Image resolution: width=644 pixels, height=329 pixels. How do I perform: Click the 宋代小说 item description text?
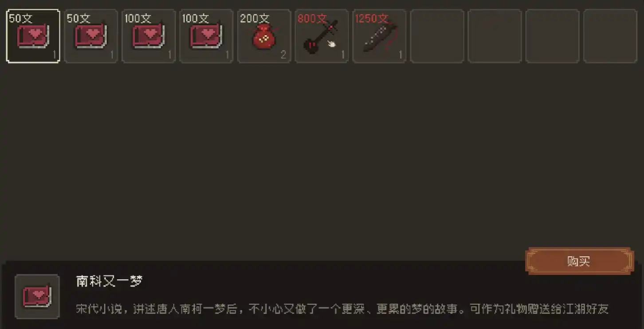(x=342, y=309)
